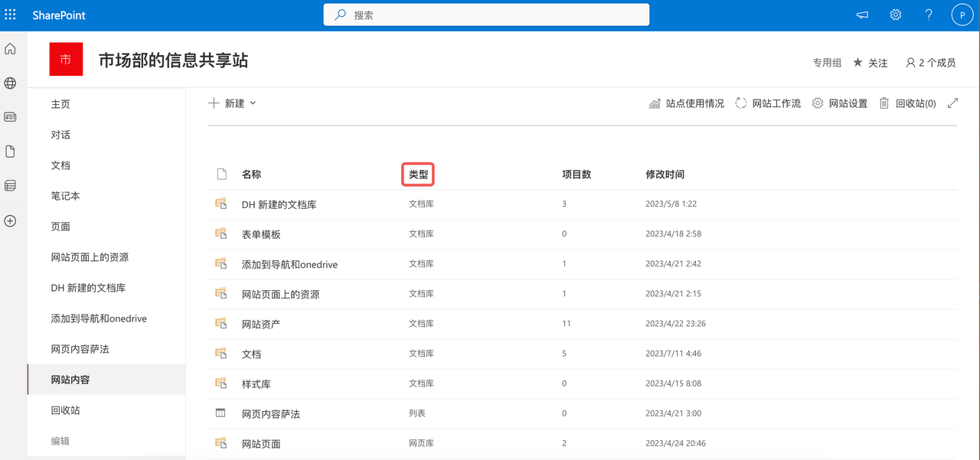Sort by the 类型 column header
980x460 pixels.
click(x=419, y=175)
